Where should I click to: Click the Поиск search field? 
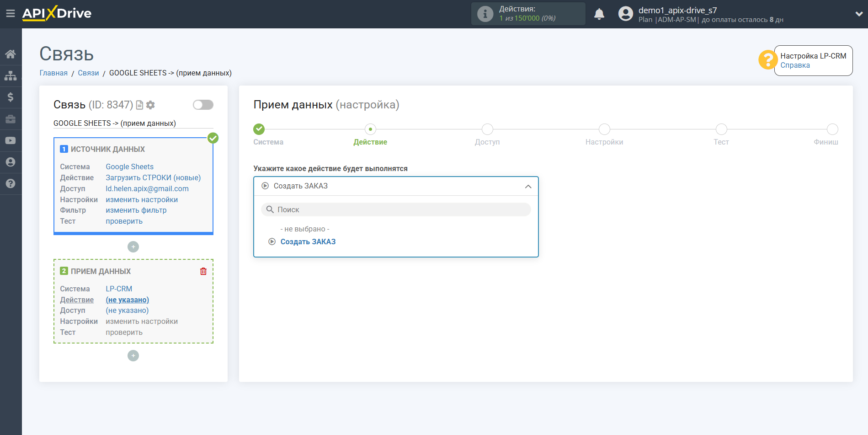396,209
